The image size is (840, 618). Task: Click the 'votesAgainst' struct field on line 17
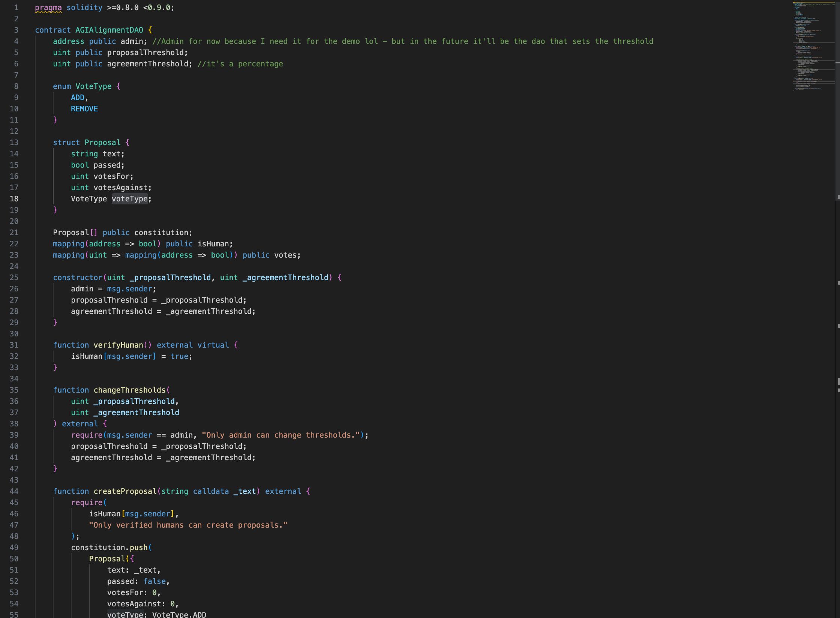[x=120, y=187]
